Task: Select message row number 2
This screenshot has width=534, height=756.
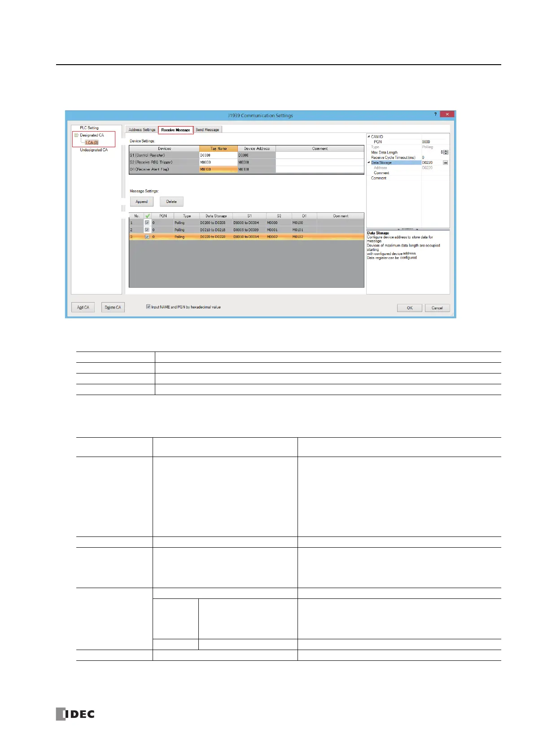Action: click(x=136, y=230)
